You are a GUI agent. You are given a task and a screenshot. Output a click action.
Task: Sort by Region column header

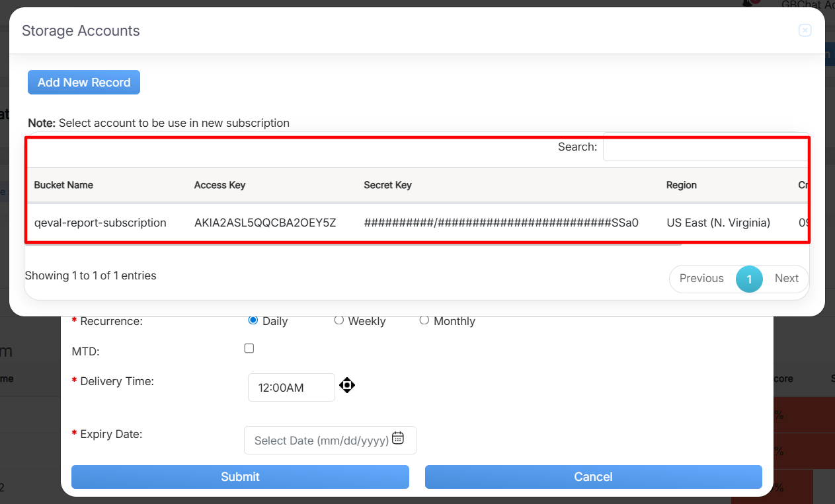pos(682,185)
